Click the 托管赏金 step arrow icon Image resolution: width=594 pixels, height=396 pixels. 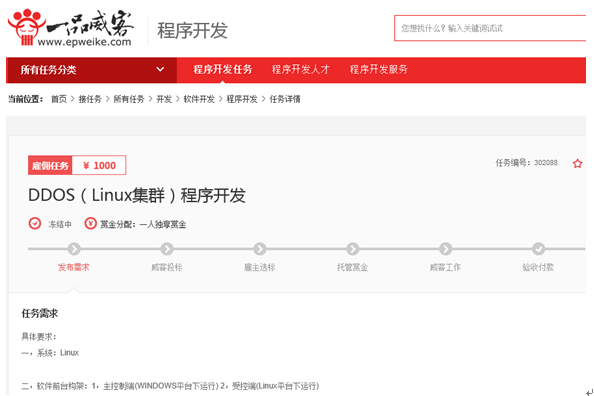(x=353, y=249)
